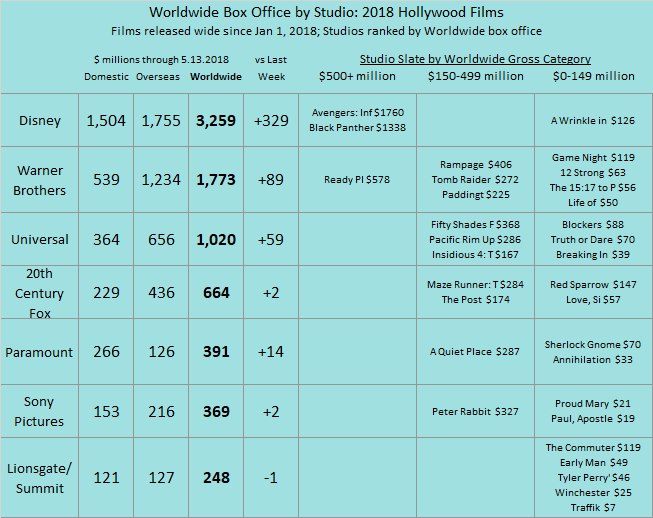Click the Paul, Apostle $19 entry
This screenshot has width=653, height=518.
click(x=593, y=418)
